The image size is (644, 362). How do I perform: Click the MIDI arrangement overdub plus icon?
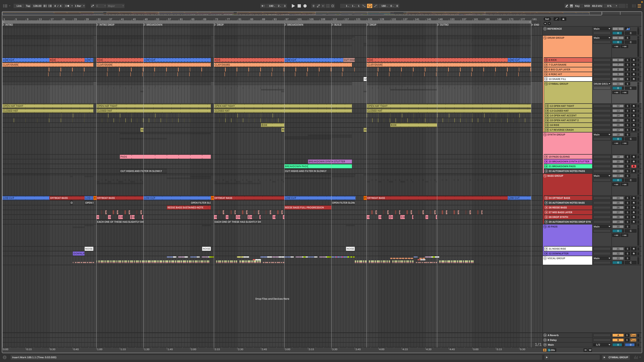pyautogui.click(x=313, y=6)
